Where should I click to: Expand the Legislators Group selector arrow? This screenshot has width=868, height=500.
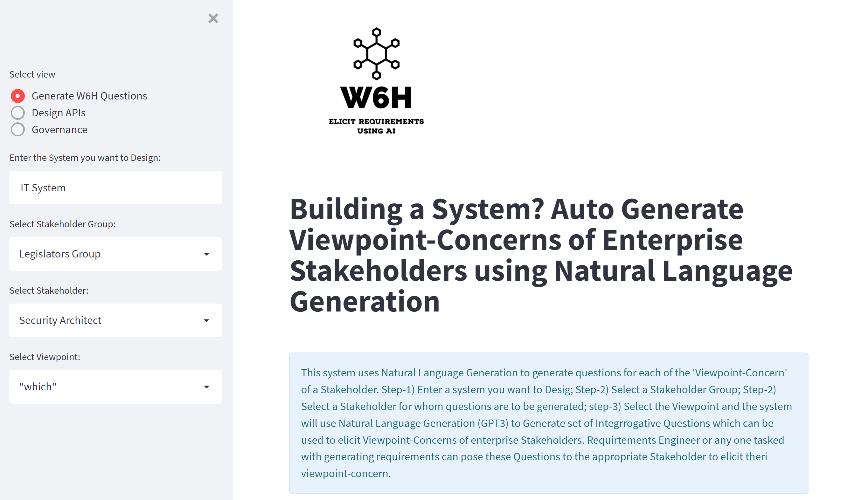pyautogui.click(x=206, y=254)
